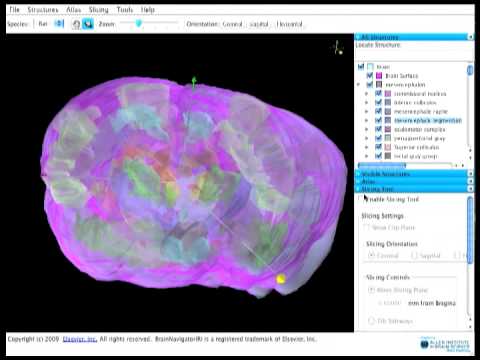Click the Atlas panel corner button
Image resolution: width=480 pixels, height=360 pixels.
click(471, 181)
